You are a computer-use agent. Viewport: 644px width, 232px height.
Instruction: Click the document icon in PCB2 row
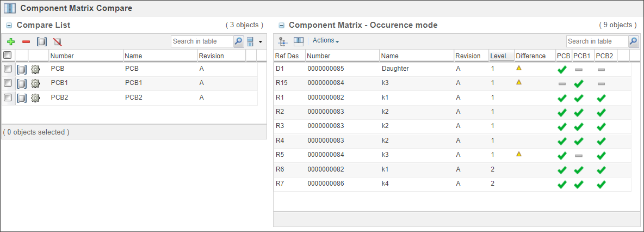point(21,98)
